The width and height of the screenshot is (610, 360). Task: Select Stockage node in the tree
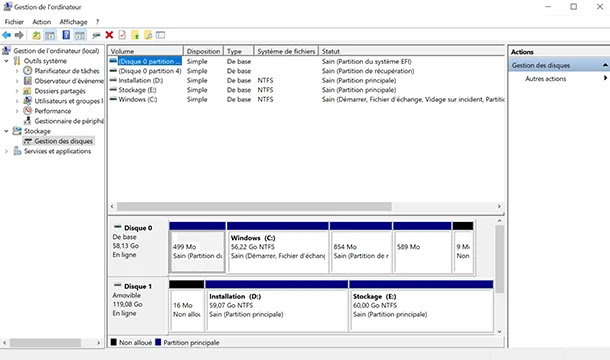(x=37, y=131)
